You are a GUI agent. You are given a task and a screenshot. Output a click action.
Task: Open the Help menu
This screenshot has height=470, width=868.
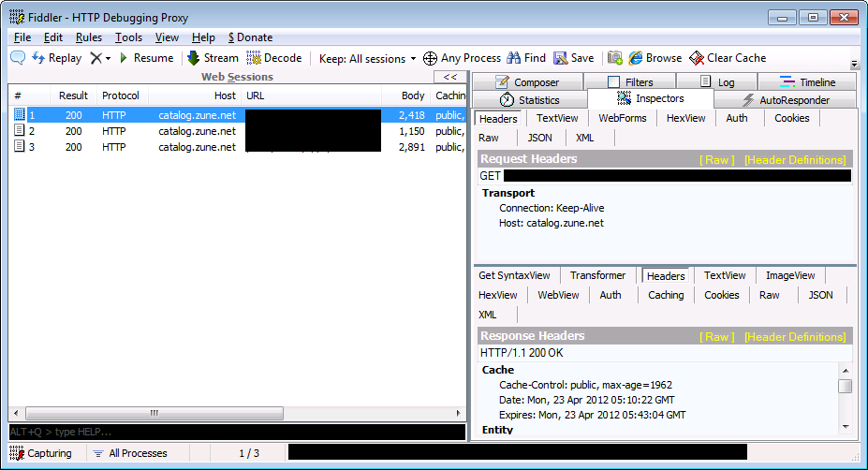coord(203,37)
